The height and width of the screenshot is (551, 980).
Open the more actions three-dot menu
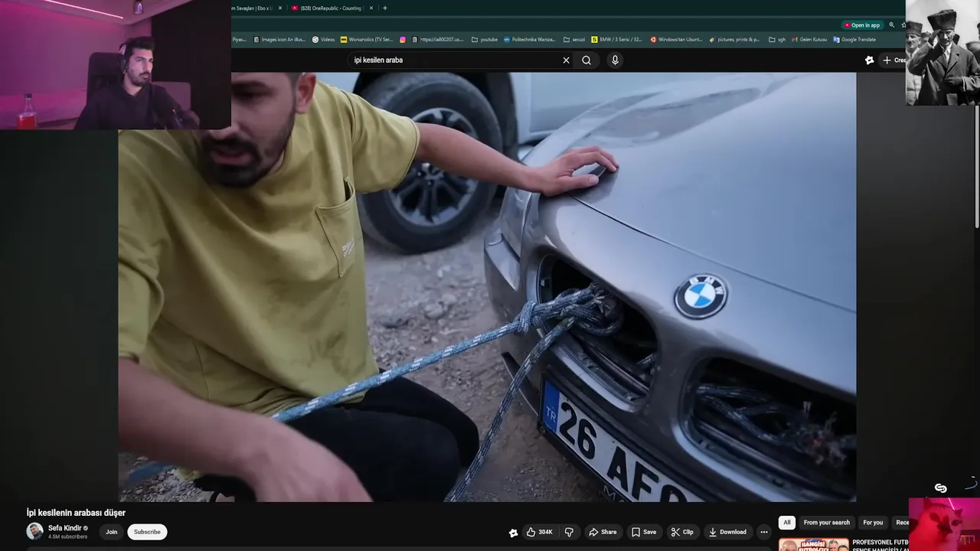click(x=763, y=532)
